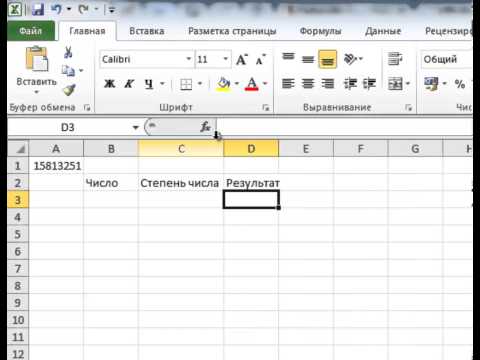This screenshot has height=360, width=480.
Task: Click the Вставить paste clipboard icon
Action: [37, 59]
